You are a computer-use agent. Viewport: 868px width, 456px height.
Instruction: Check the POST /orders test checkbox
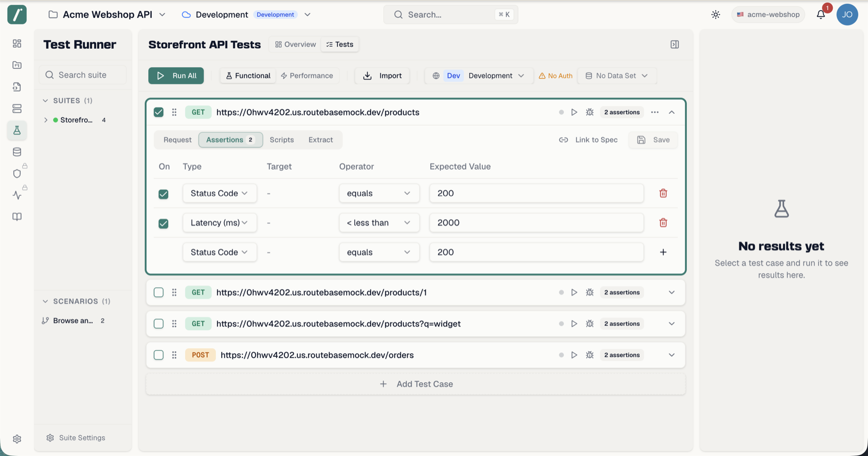158,355
